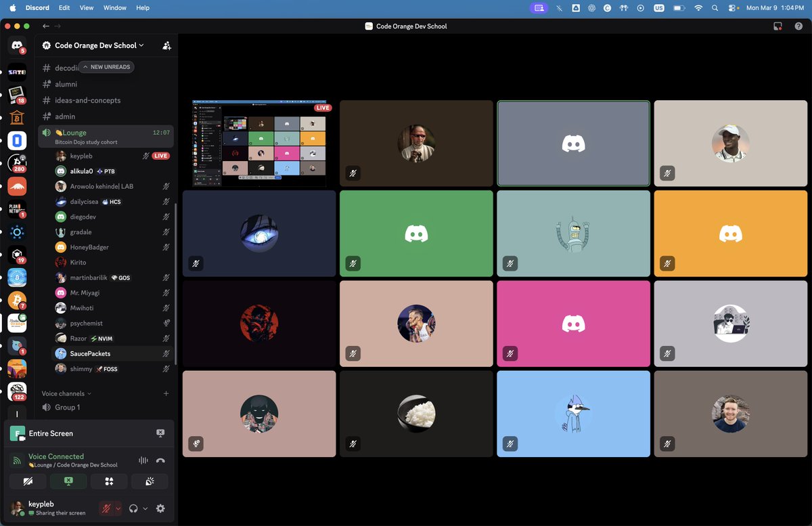Image resolution: width=812 pixels, height=526 pixels.
Task: Select the blue jay avatar video tile
Action: pyautogui.click(x=573, y=414)
